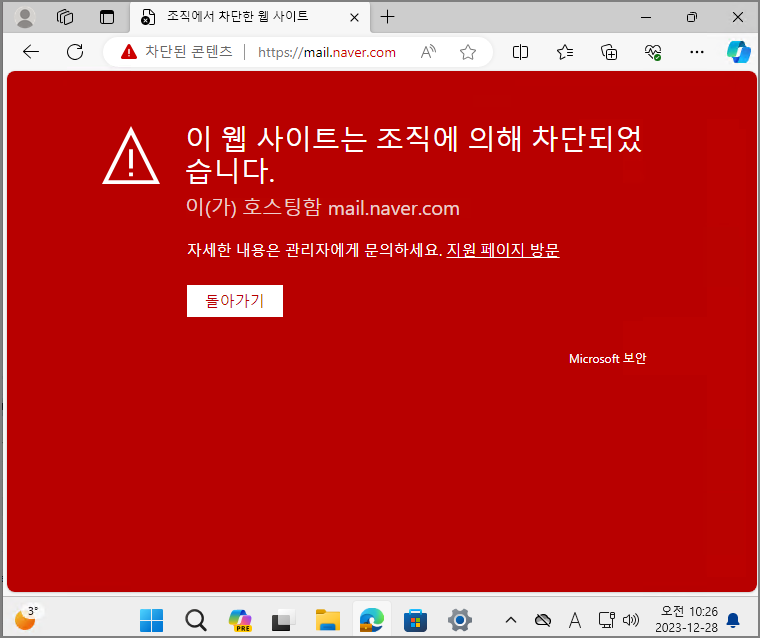Open a new tab with plus button

[387, 17]
